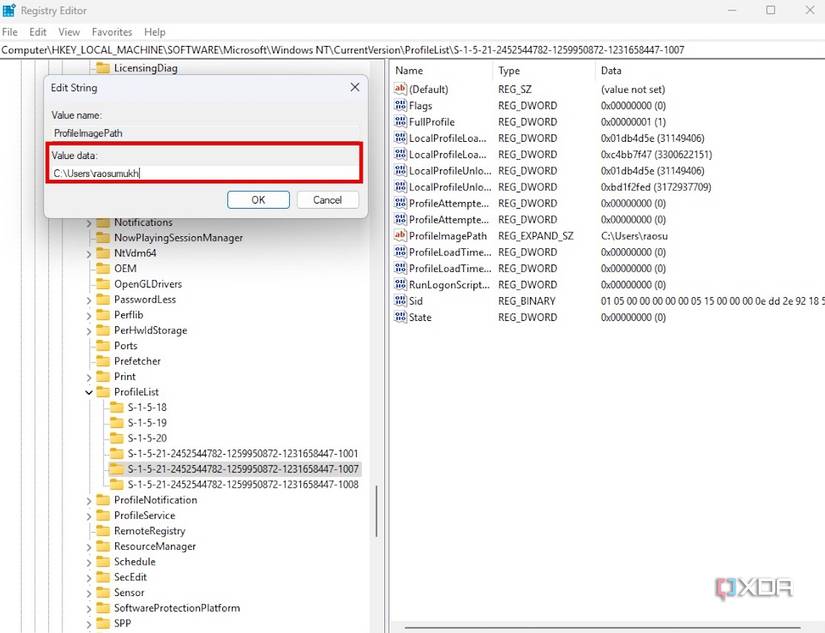The image size is (825, 633).
Task: Click the values pane horizontal scrollbar
Action: click(602, 627)
